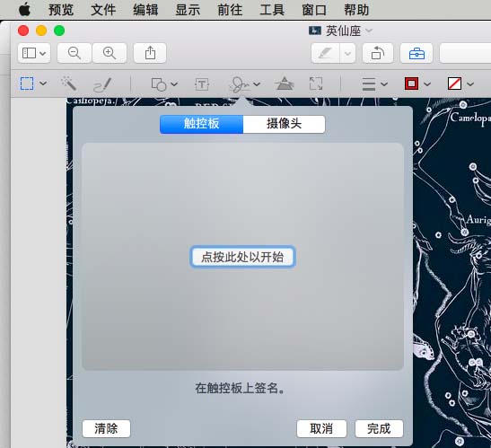Open the 文件 menu
Image resolution: width=491 pixels, height=448 pixels.
(103, 10)
